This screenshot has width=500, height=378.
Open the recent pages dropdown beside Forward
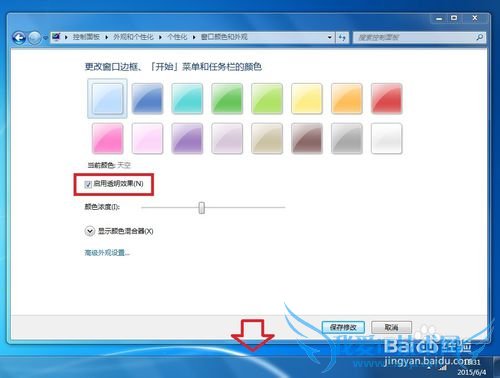45,38
